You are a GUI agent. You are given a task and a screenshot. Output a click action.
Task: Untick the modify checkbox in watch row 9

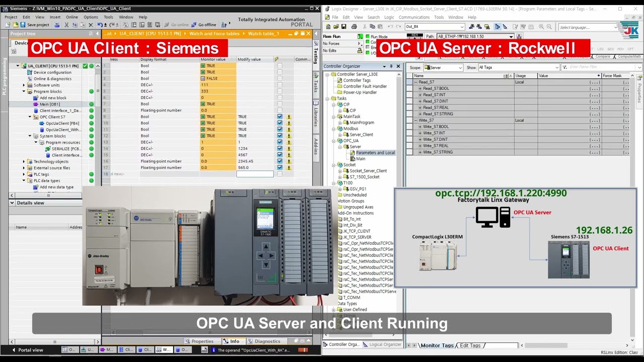[280, 117]
